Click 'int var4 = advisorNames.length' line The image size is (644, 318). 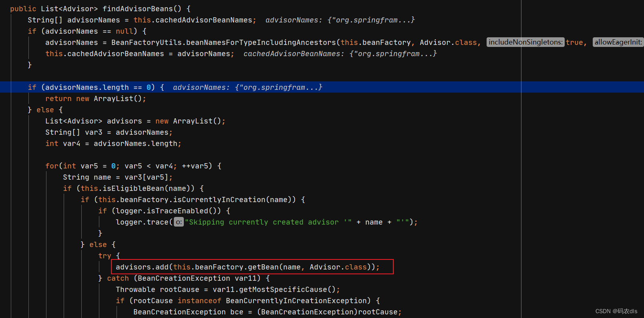113,144
